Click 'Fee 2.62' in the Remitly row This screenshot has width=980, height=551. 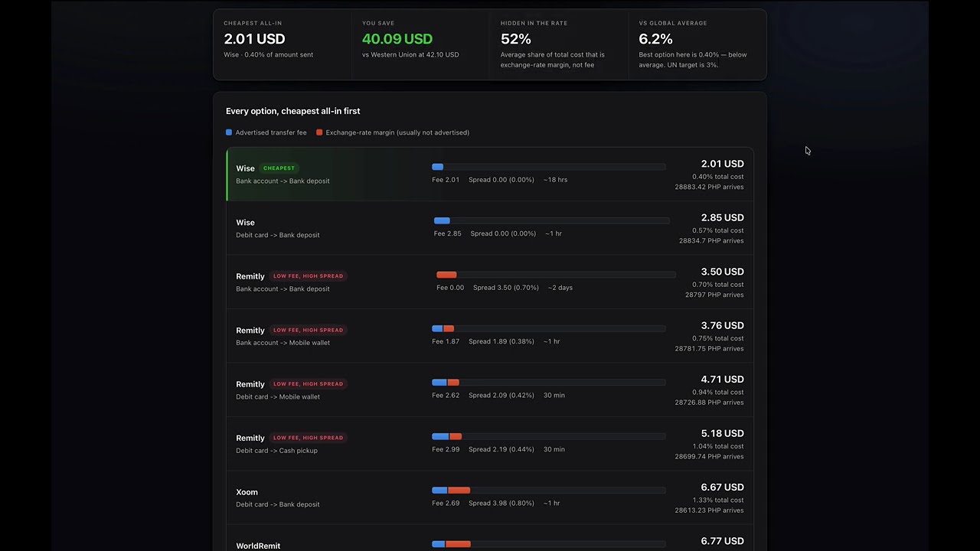[x=446, y=395]
